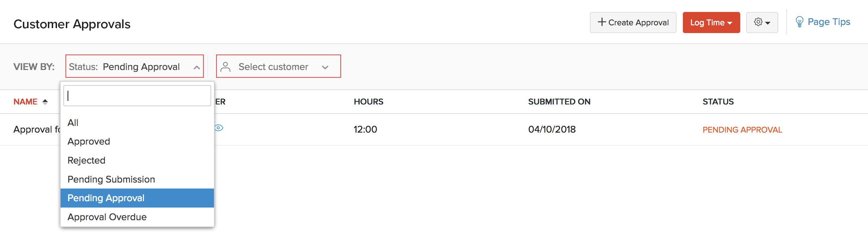Sort by NAME column arrow
868x242 pixels.
[x=45, y=102]
